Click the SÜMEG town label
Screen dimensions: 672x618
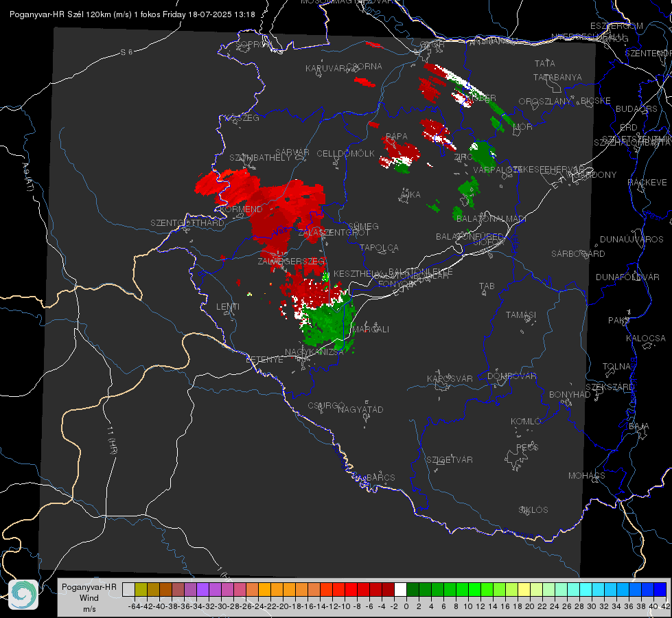[x=363, y=226]
